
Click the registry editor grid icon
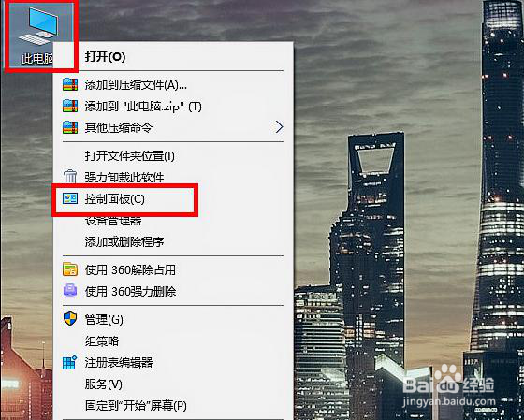pyautogui.click(x=70, y=362)
